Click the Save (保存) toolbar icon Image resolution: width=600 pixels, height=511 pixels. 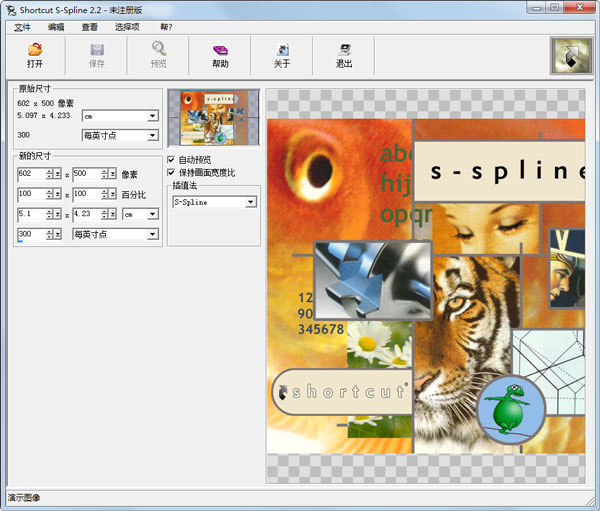pyautogui.click(x=97, y=49)
